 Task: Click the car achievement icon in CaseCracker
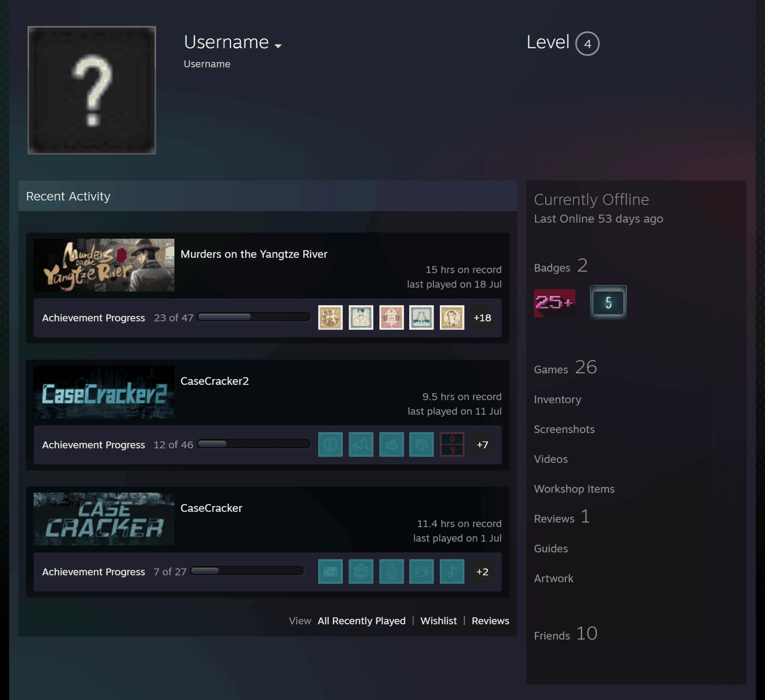pos(421,571)
